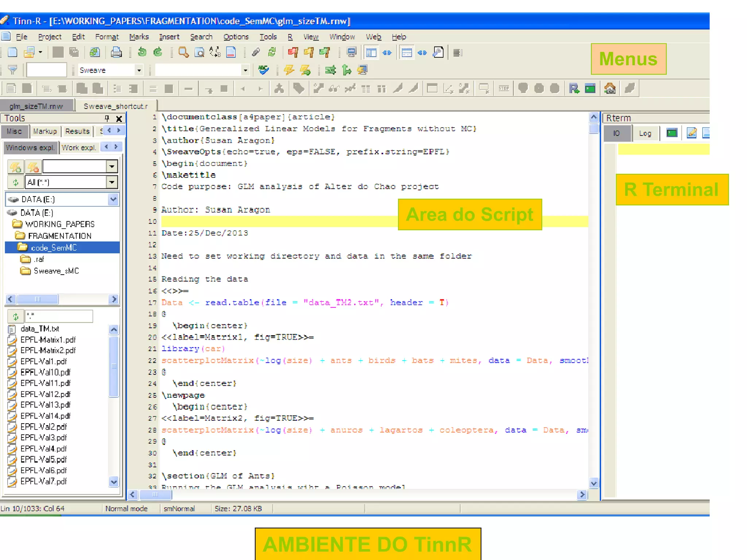Start R via the R arrow icon
The height and width of the screenshot is (560, 747).
(x=574, y=88)
